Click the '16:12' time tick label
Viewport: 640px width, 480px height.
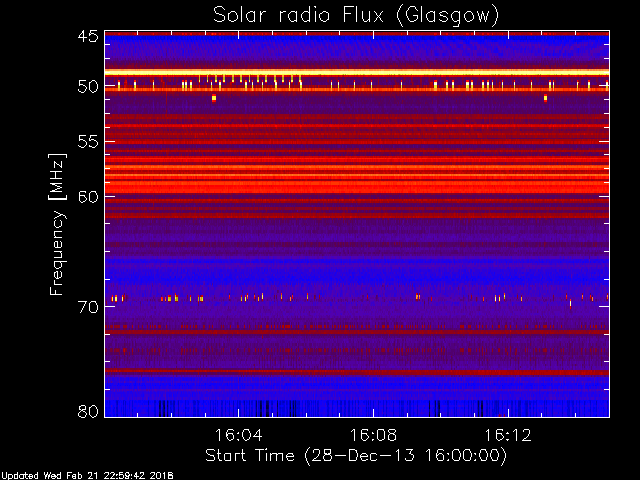508,435
